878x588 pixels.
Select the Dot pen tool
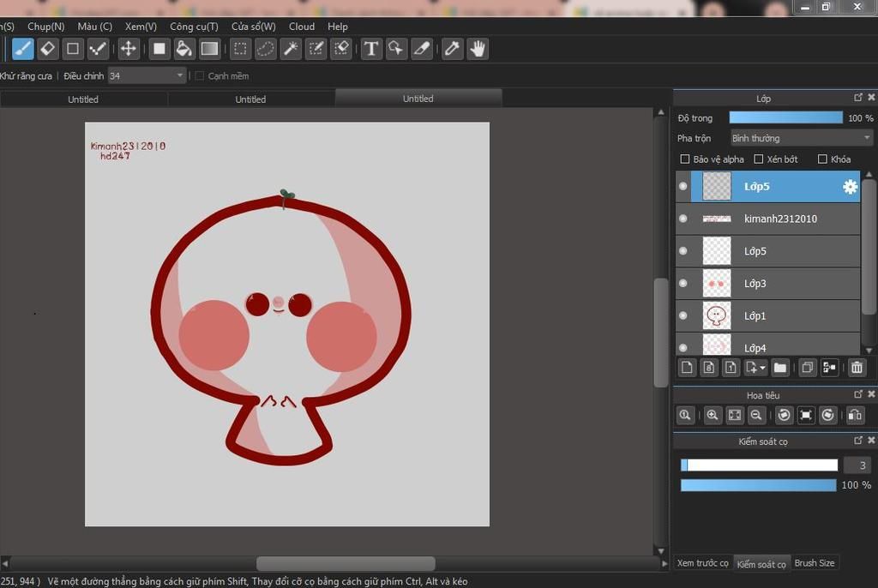[98, 49]
